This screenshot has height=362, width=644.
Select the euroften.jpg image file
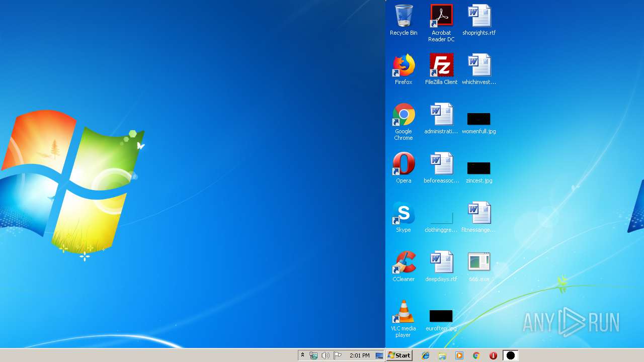(x=441, y=320)
